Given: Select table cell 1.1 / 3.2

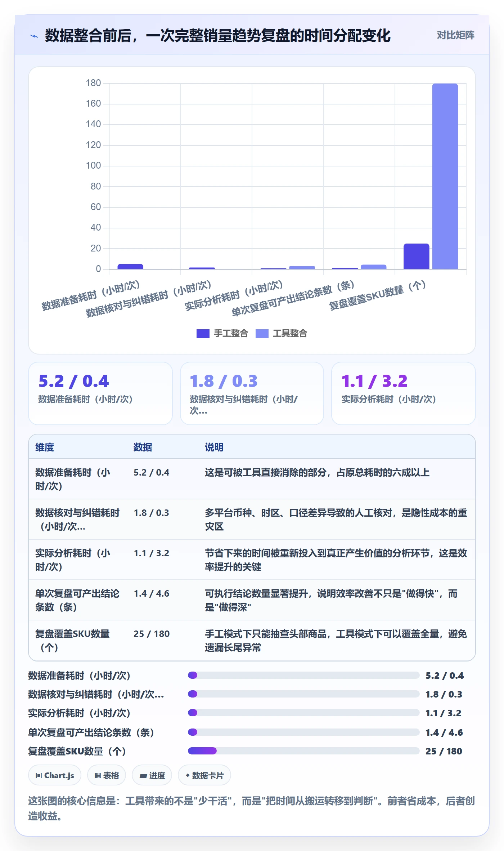Looking at the screenshot, I should [x=151, y=553].
